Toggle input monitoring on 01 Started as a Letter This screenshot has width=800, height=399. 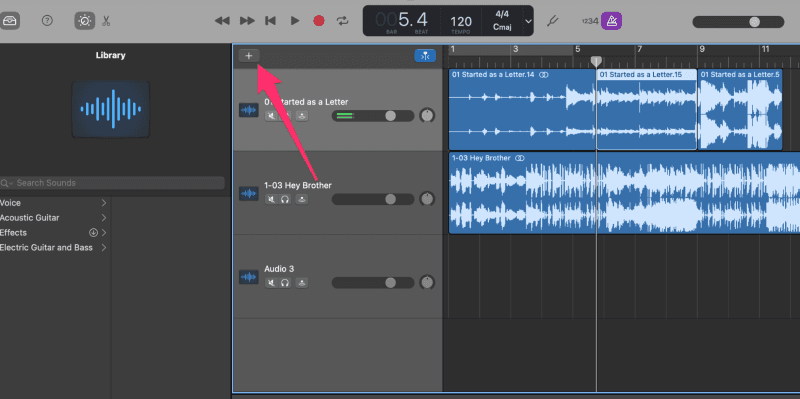click(x=302, y=116)
